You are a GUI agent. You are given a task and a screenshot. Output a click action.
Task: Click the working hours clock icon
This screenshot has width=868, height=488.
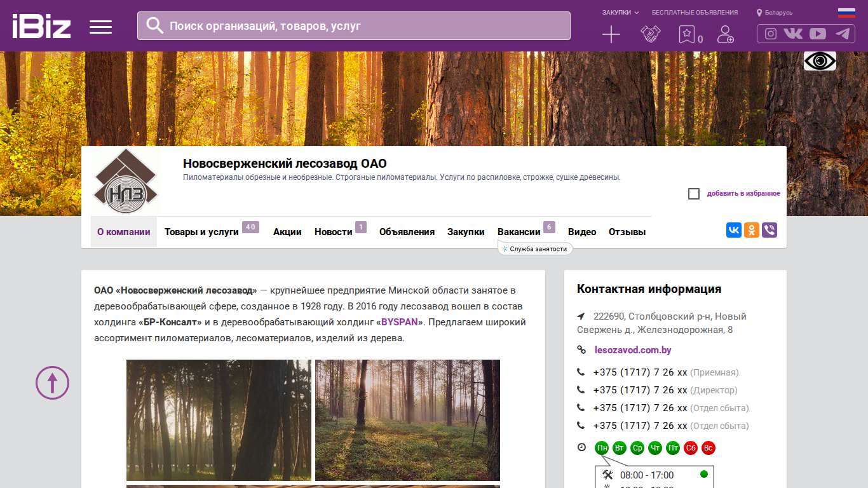click(581, 447)
